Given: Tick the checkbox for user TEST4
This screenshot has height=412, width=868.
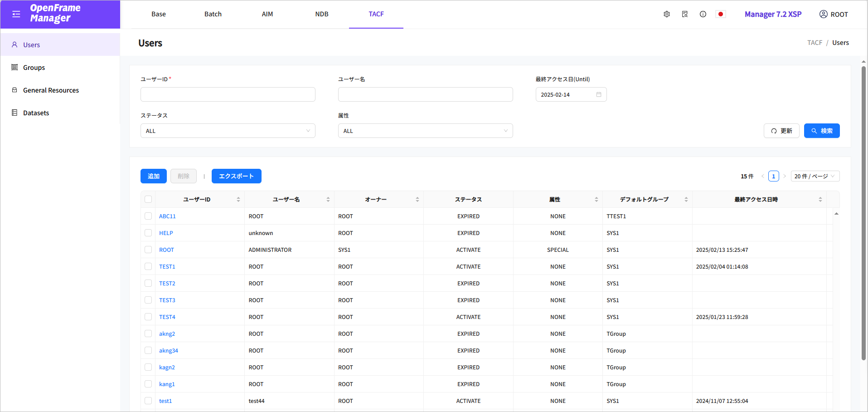Looking at the screenshot, I should coord(148,317).
